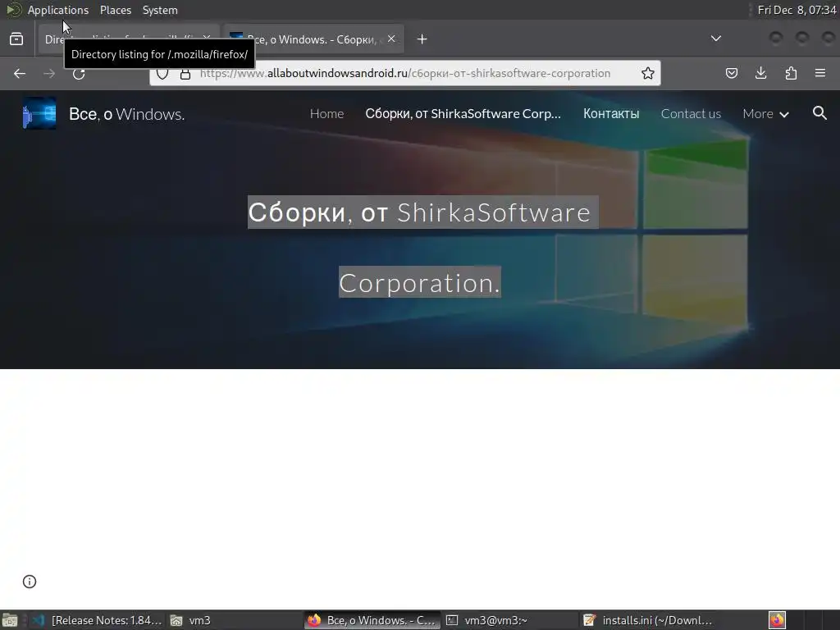Viewport: 840px width, 630px height.
Task: Save page to Pocket
Action: pyautogui.click(x=731, y=73)
